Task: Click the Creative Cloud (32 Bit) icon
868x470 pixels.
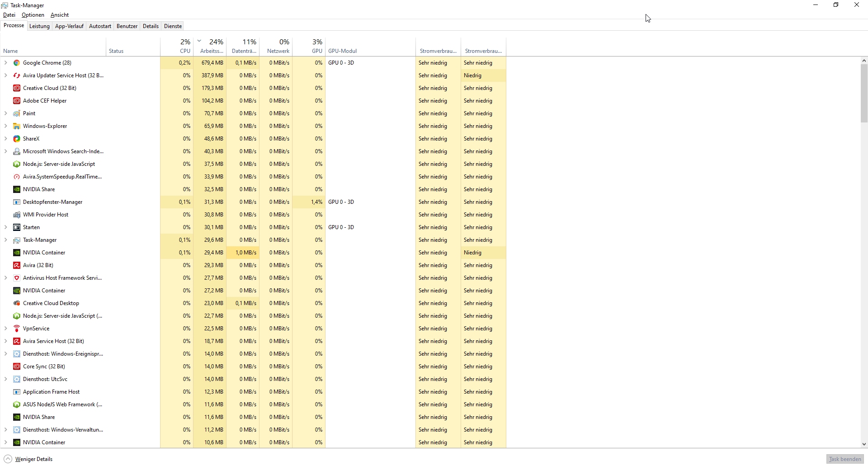Action: pos(17,88)
